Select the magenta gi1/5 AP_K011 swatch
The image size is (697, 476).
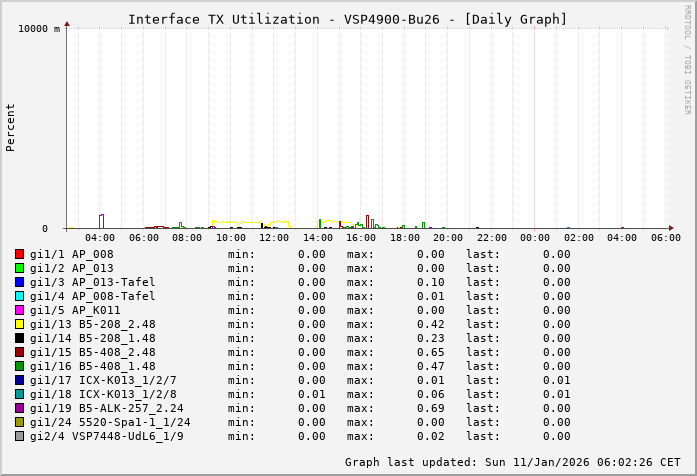tap(19, 310)
